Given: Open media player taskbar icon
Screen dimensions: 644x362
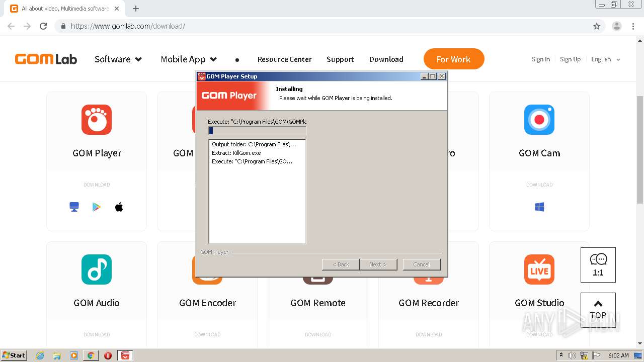Looking at the screenshot, I should tap(74, 355).
